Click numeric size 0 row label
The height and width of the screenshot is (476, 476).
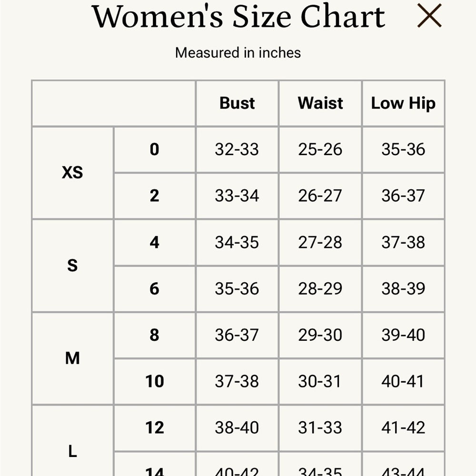[154, 149]
